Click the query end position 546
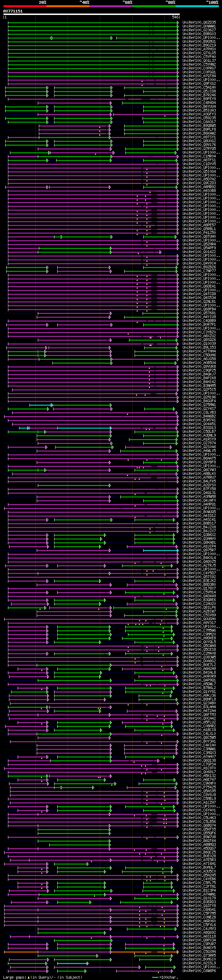Viewport: 222px width, 980px height. [175, 17]
